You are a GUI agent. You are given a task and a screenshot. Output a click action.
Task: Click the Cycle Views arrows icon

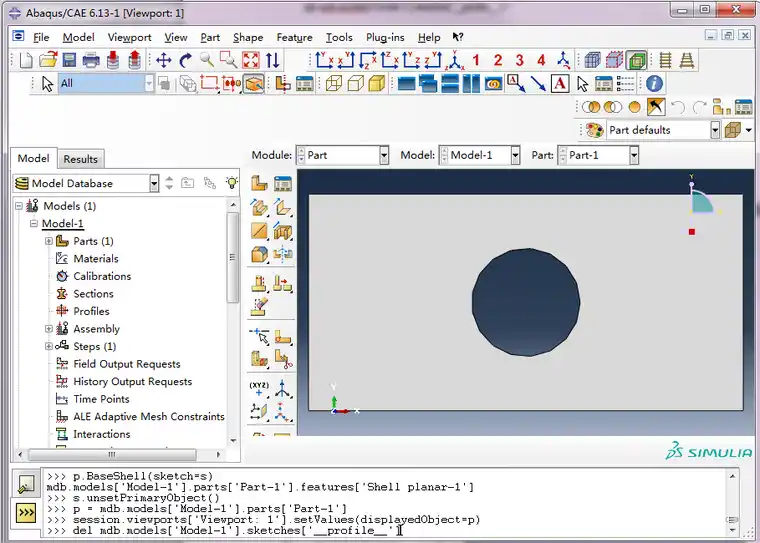[272, 61]
